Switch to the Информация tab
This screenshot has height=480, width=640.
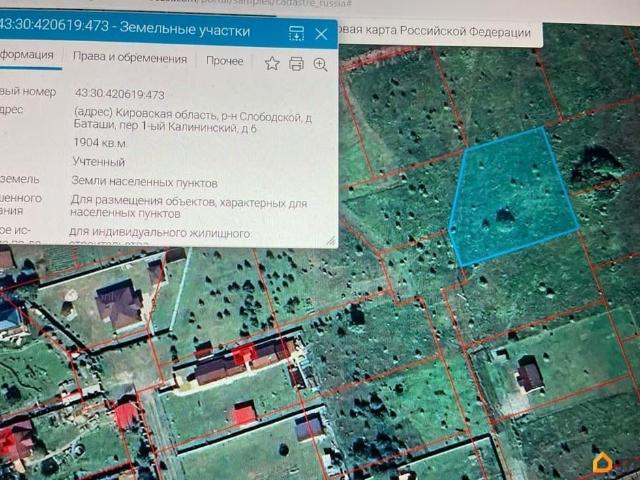27,55
